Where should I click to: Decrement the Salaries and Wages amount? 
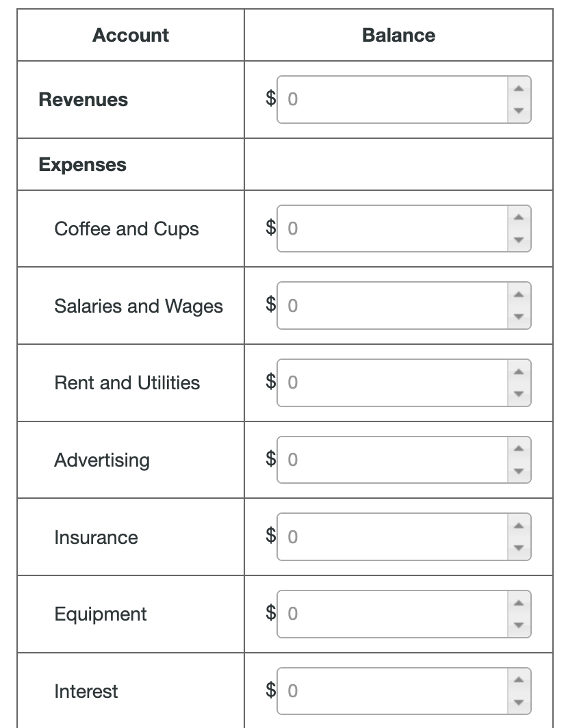point(519,317)
